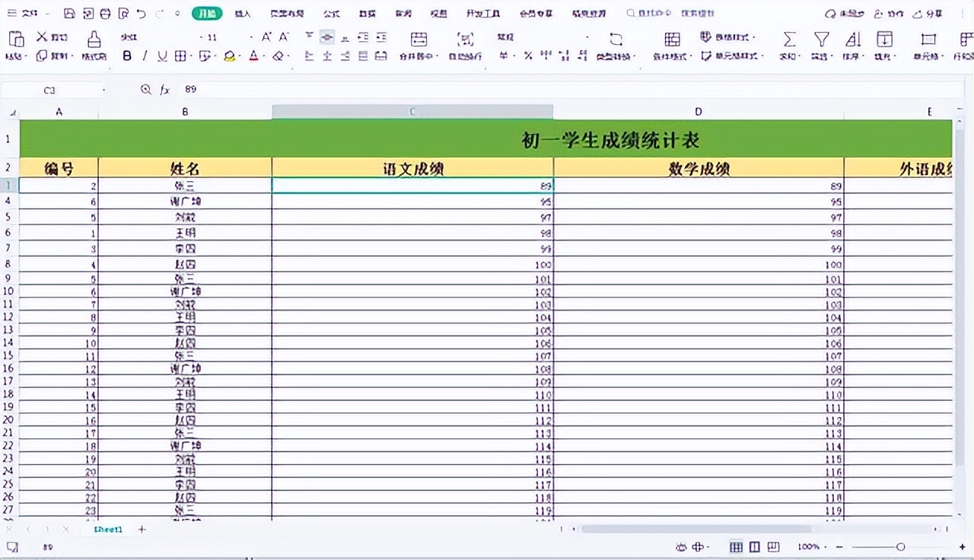Click the auto wrap text icon
The image size is (974, 560).
[x=465, y=39]
